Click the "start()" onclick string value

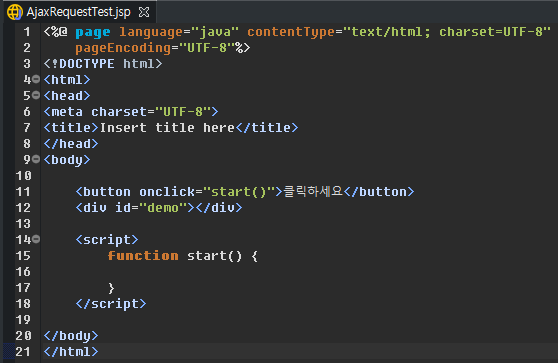[x=239, y=192]
